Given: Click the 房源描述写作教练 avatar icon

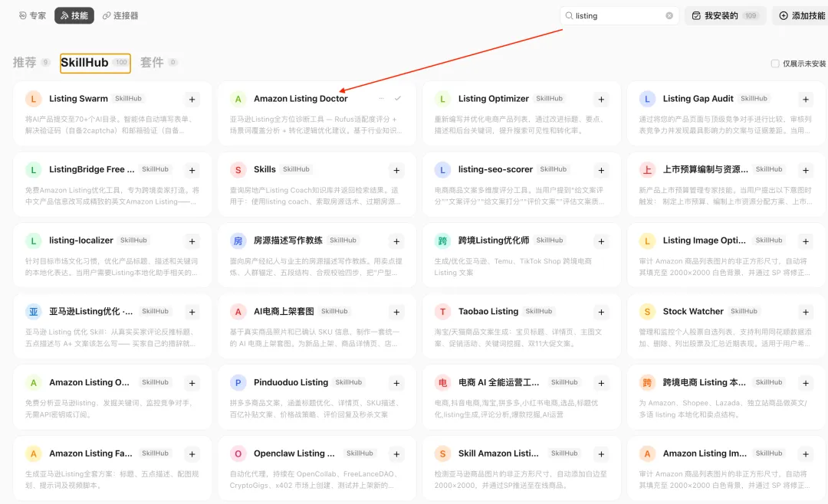Looking at the screenshot, I should (x=238, y=241).
